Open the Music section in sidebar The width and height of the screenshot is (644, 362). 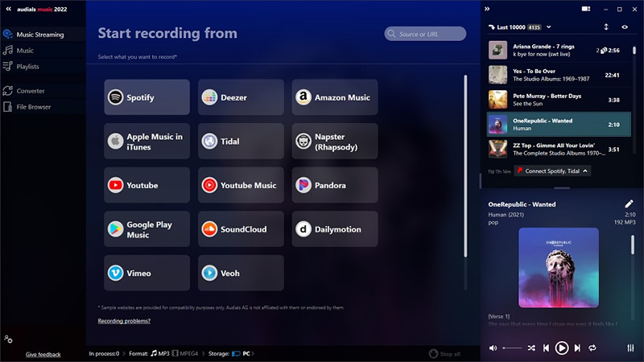[x=43, y=51]
